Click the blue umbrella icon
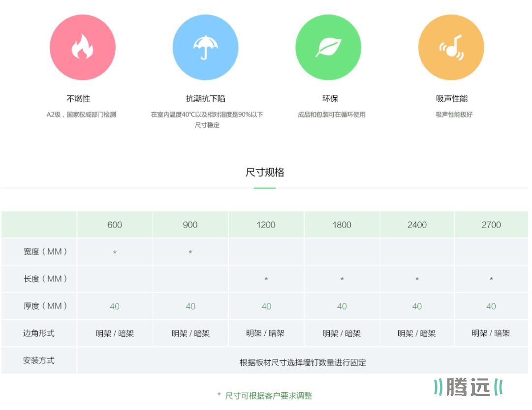The height and width of the screenshot is (410, 532). pos(205,48)
